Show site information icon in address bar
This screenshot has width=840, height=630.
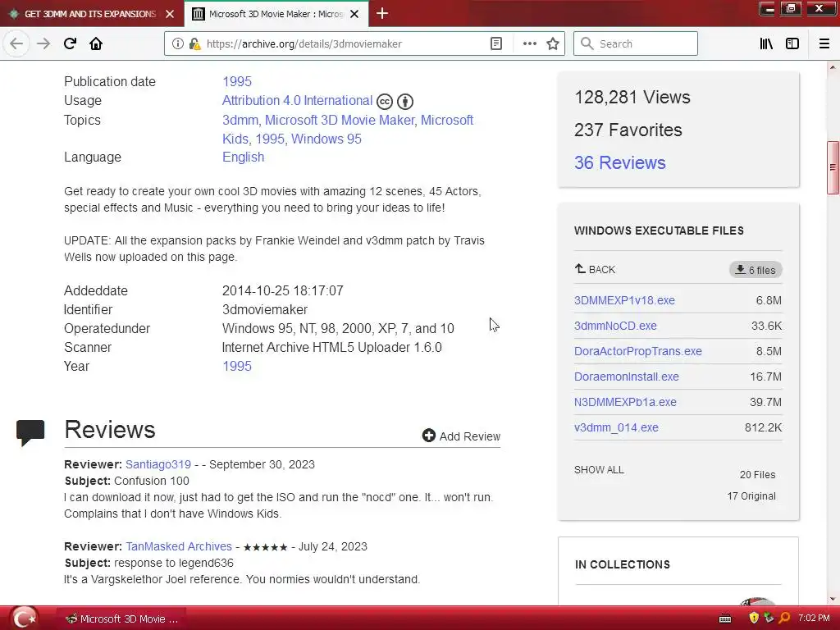point(177,44)
